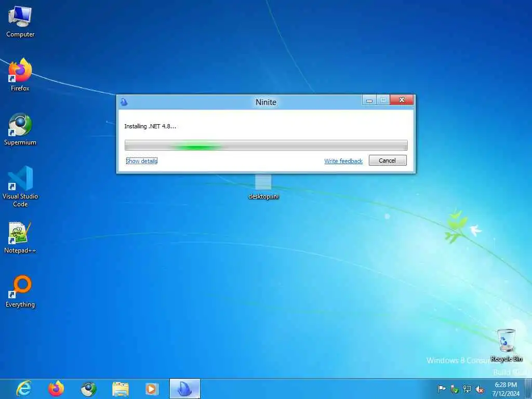This screenshot has width=532, height=399.
Task: Open the Write feedback link
Action: (x=343, y=161)
